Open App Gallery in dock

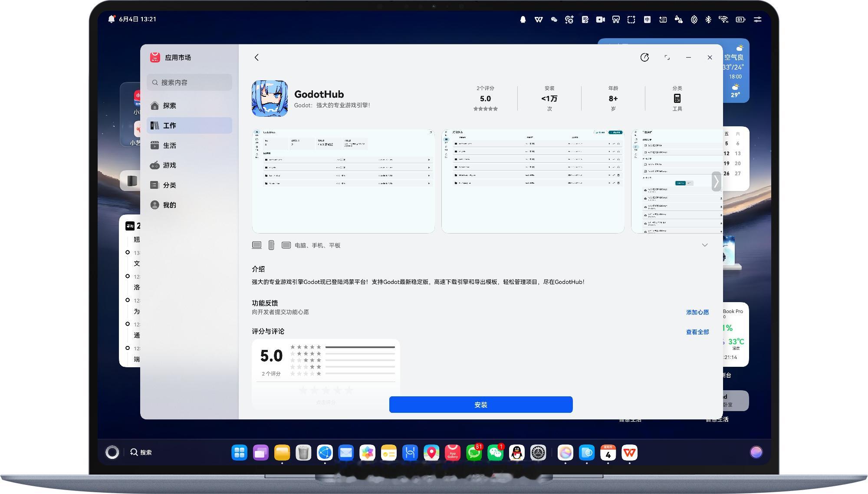coord(453,453)
